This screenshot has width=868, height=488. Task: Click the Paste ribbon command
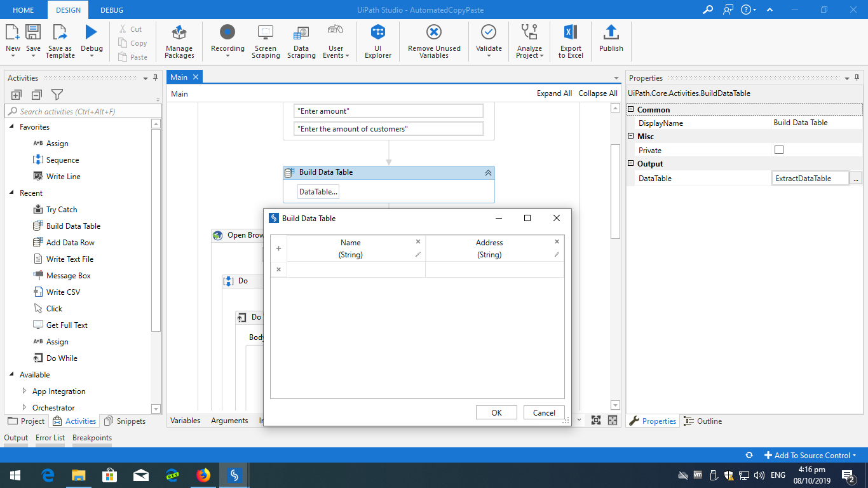coord(132,57)
